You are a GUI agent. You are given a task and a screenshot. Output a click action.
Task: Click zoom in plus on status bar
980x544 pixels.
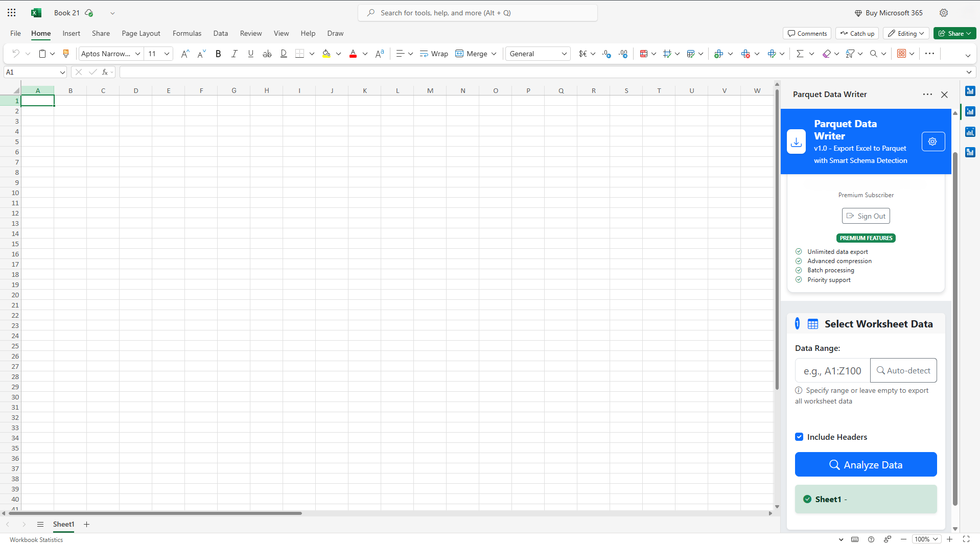(949, 539)
